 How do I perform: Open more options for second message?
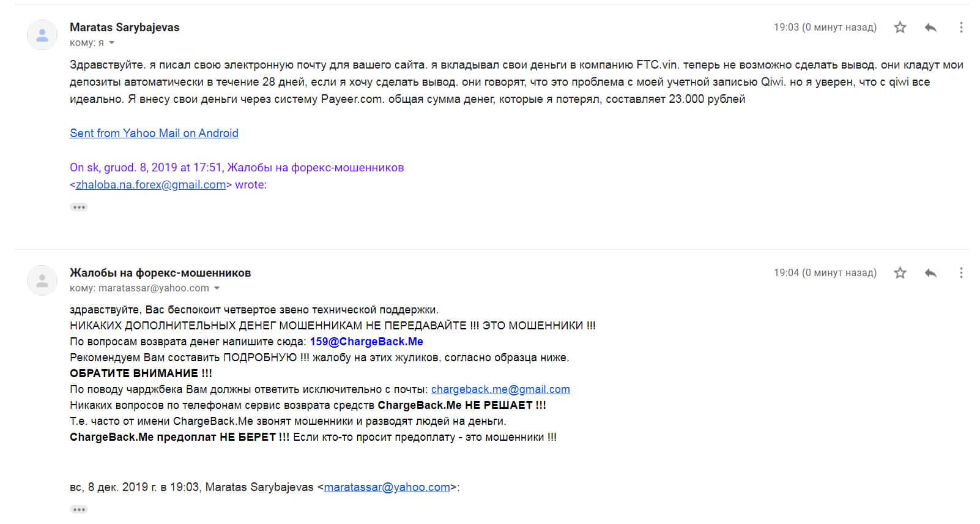click(961, 273)
